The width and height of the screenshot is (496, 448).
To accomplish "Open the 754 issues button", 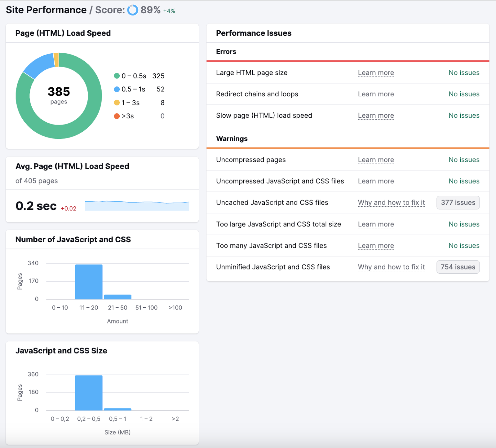I will point(458,267).
